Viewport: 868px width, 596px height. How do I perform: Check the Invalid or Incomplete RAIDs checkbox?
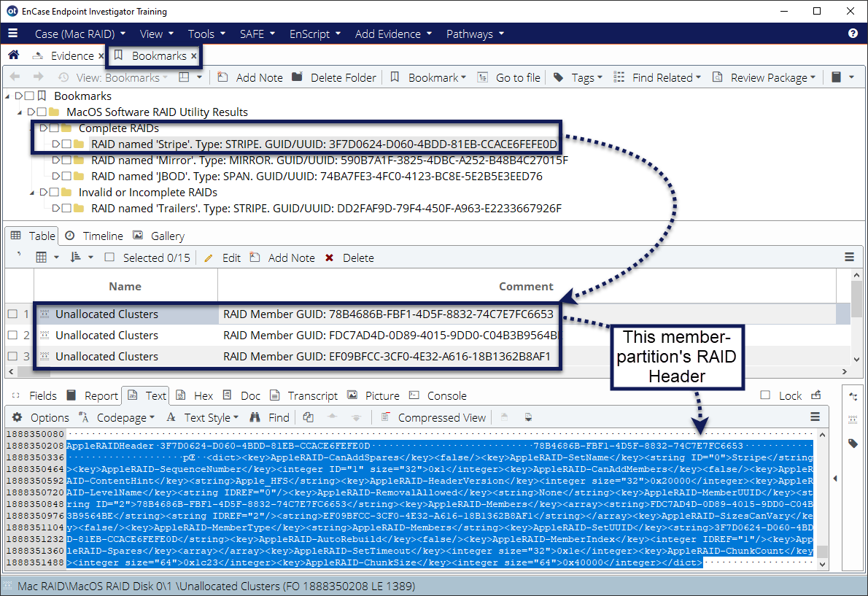[x=54, y=192]
